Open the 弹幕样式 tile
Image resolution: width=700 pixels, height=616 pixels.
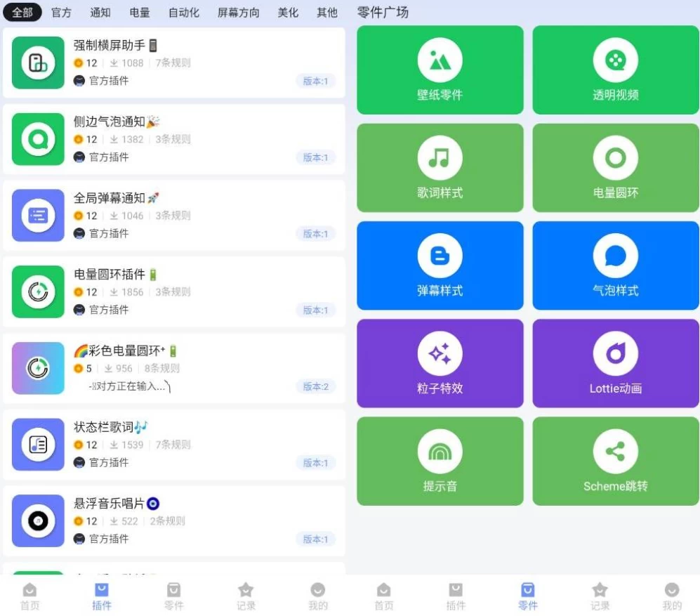440,266
